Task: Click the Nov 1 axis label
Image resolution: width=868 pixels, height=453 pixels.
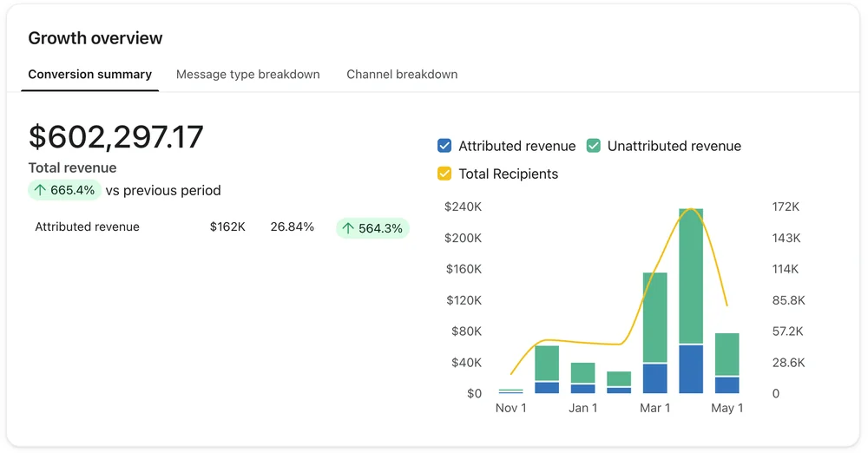Action: pos(510,408)
